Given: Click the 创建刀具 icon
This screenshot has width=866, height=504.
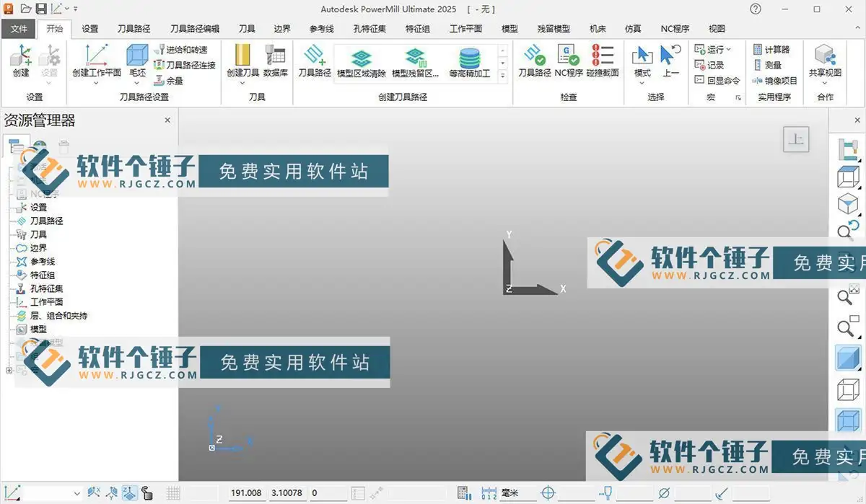Looking at the screenshot, I should (242, 56).
